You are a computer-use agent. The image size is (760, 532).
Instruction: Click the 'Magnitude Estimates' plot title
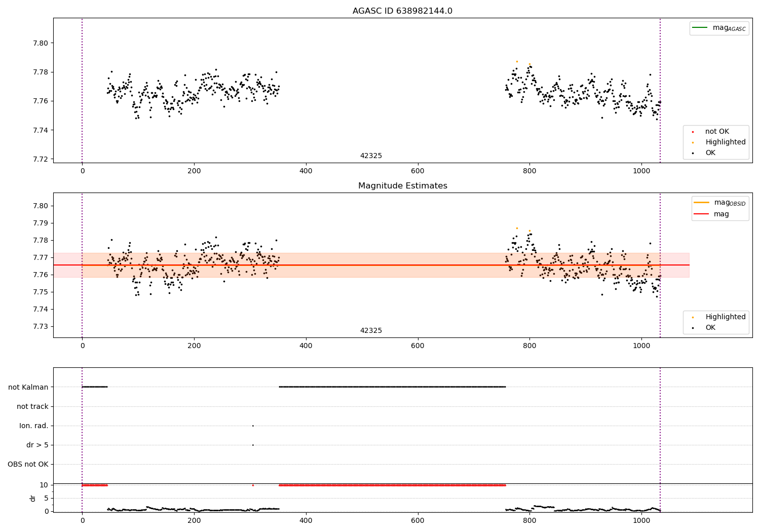tap(402, 186)
